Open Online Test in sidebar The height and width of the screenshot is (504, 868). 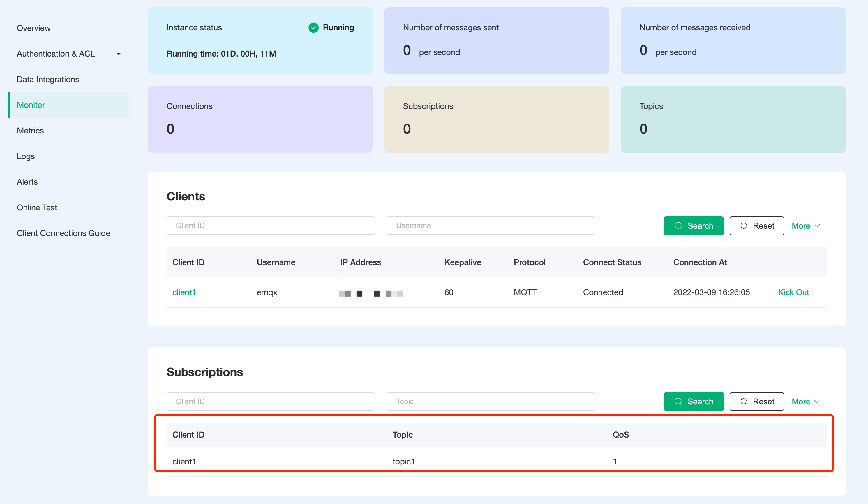[37, 207]
